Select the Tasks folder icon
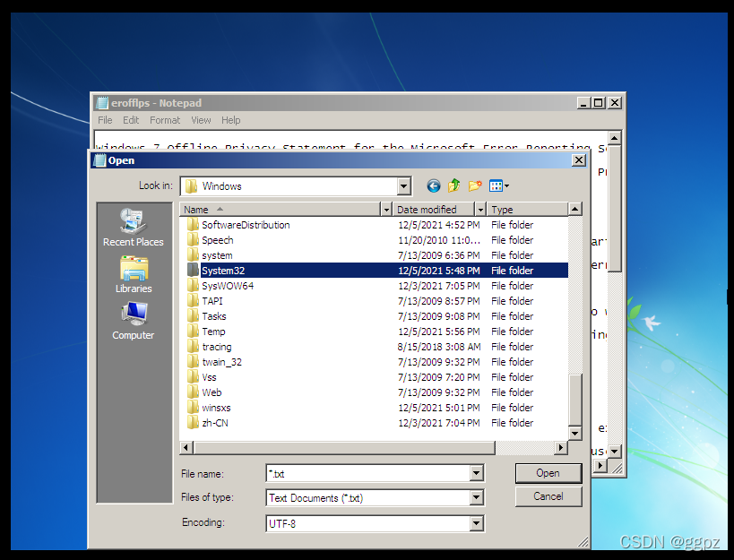This screenshot has width=734, height=560. [x=193, y=316]
